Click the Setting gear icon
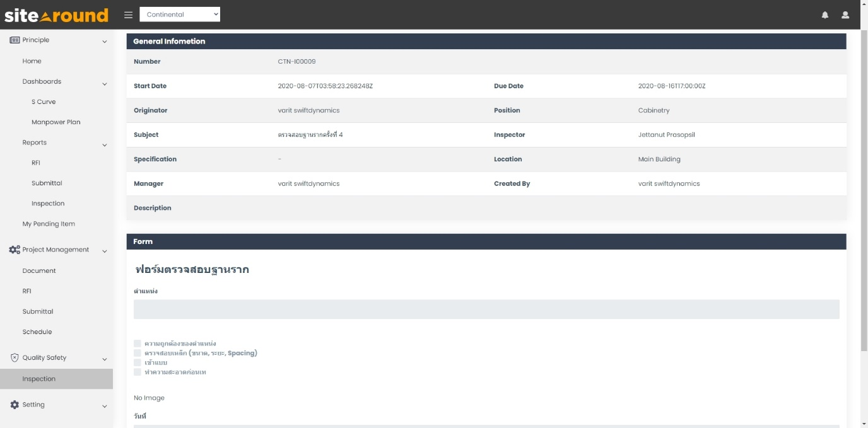 tap(13, 404)
